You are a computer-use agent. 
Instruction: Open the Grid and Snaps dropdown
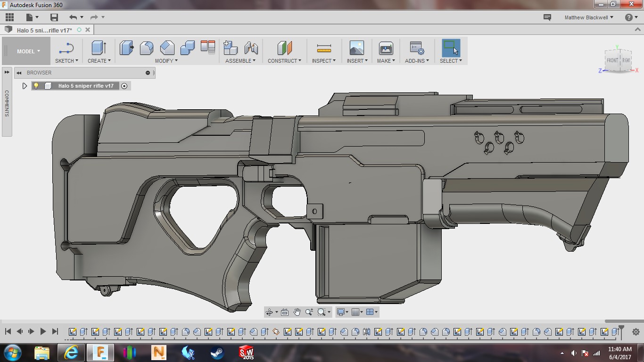(357, 312)
